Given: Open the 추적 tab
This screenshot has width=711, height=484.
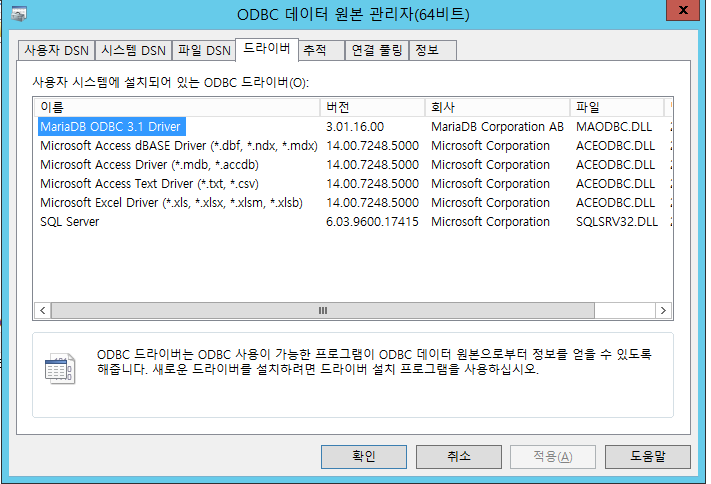Looking at the screenshot, I should [321, 50].
